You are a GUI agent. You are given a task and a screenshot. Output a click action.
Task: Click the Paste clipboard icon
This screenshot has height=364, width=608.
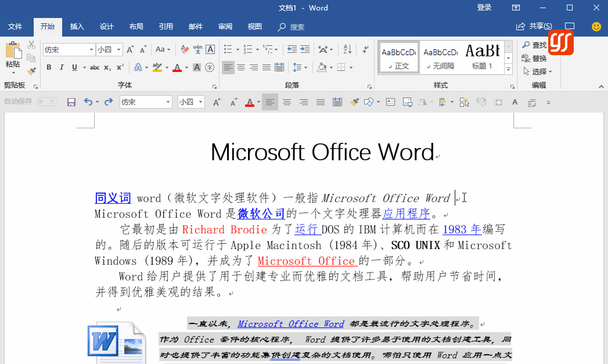[13, 51]
